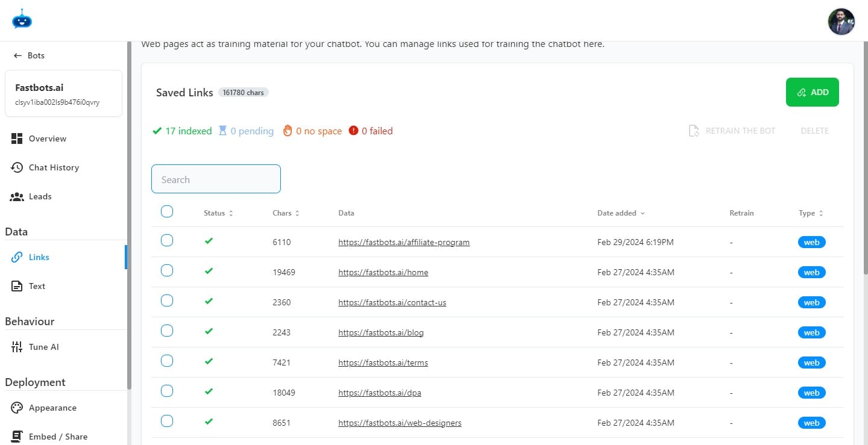This screenshot has height=445, width=868.
Task: Open the user profile avatar
Action: point(841,22)
